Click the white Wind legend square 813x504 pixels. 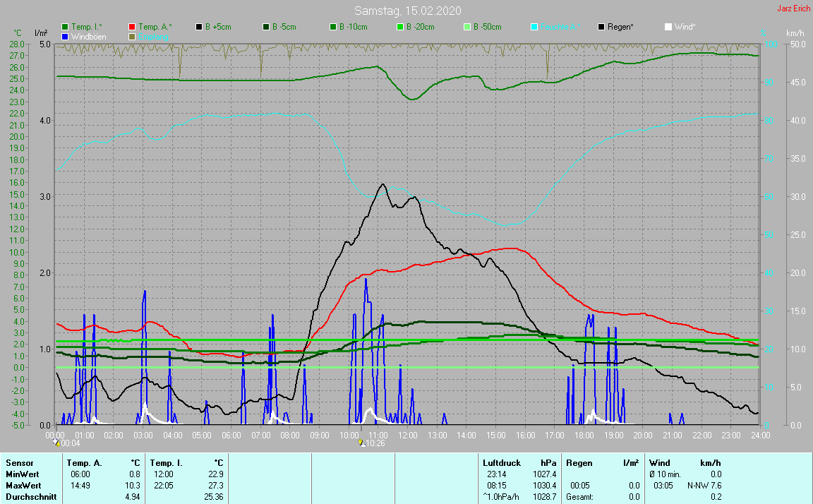668,27
